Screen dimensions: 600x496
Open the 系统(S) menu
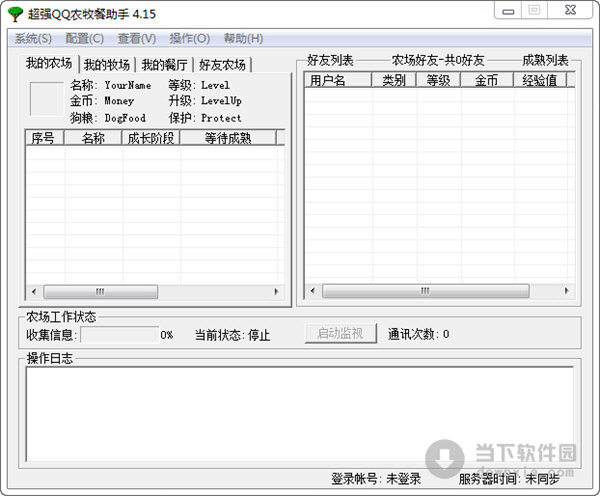click(33, 39)
